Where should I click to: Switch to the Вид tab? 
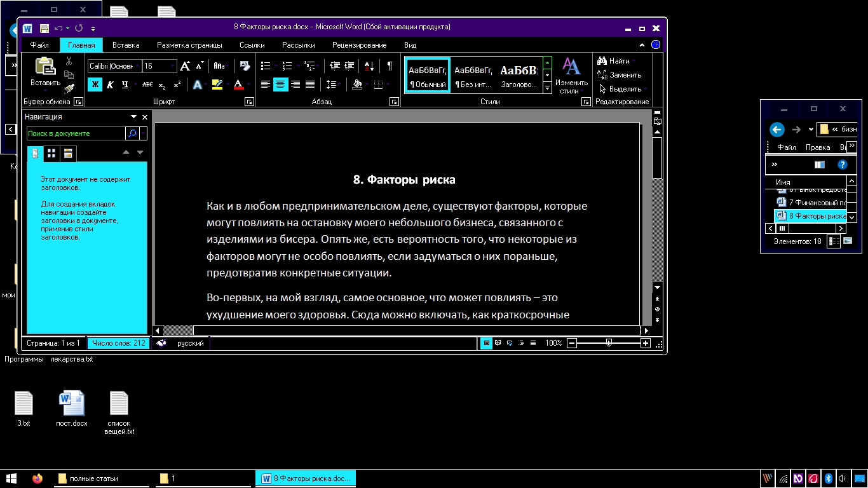[x=410, y=45]
